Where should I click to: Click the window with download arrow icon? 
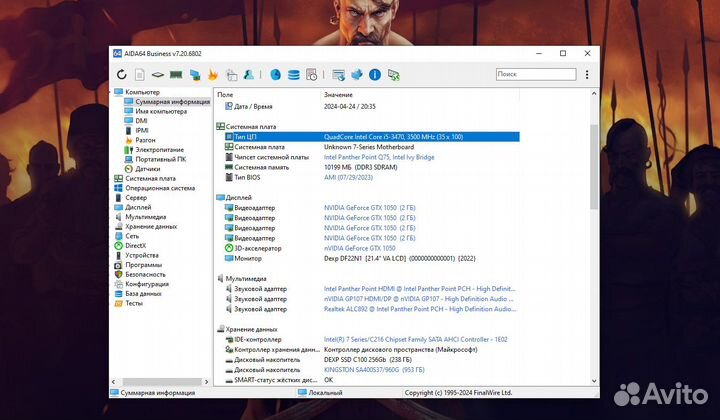tap(338, 75)
